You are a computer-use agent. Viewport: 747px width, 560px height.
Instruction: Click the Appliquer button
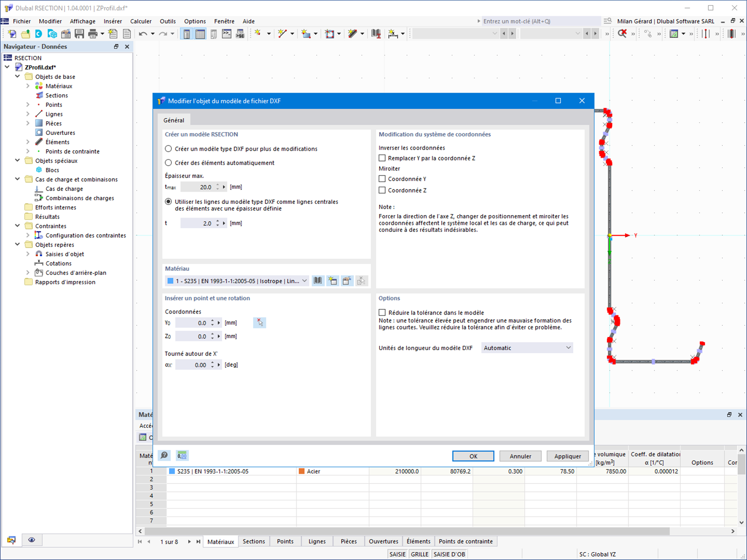568,456
